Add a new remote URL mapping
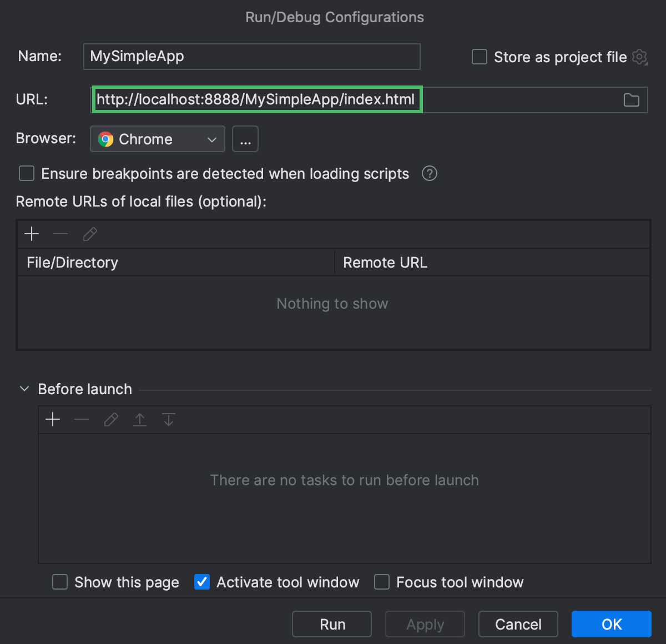Viewport: 666px width, 644px height. point(32,234)
